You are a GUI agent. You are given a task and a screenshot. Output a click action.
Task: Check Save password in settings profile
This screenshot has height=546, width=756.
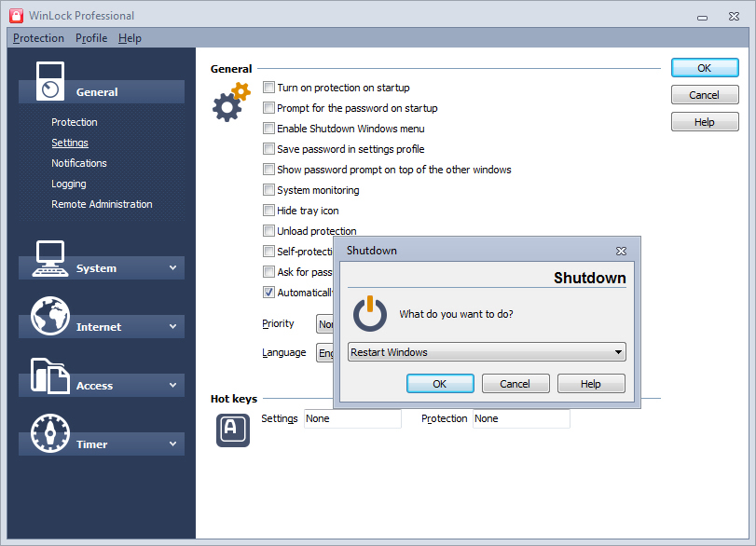(x=268, y=149)
